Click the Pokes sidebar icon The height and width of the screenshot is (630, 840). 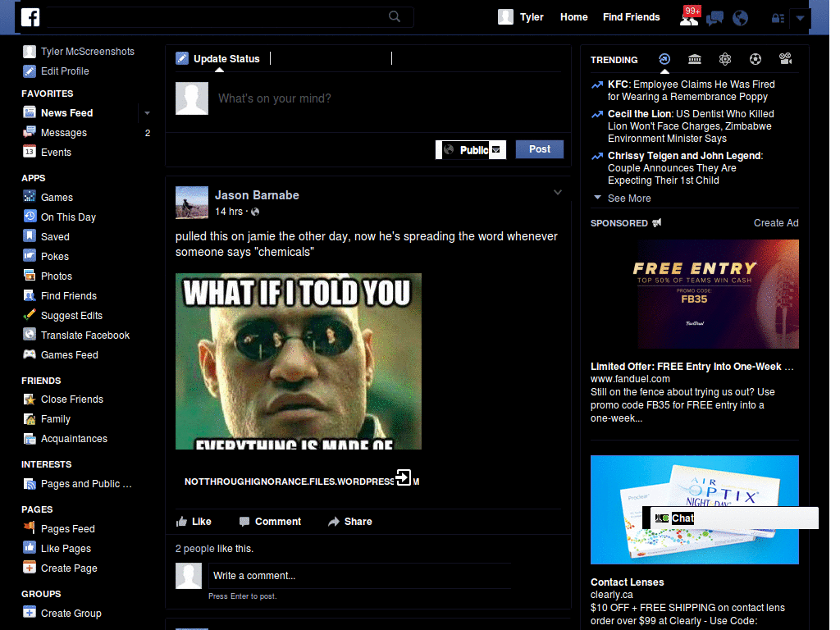click(30, 256)
